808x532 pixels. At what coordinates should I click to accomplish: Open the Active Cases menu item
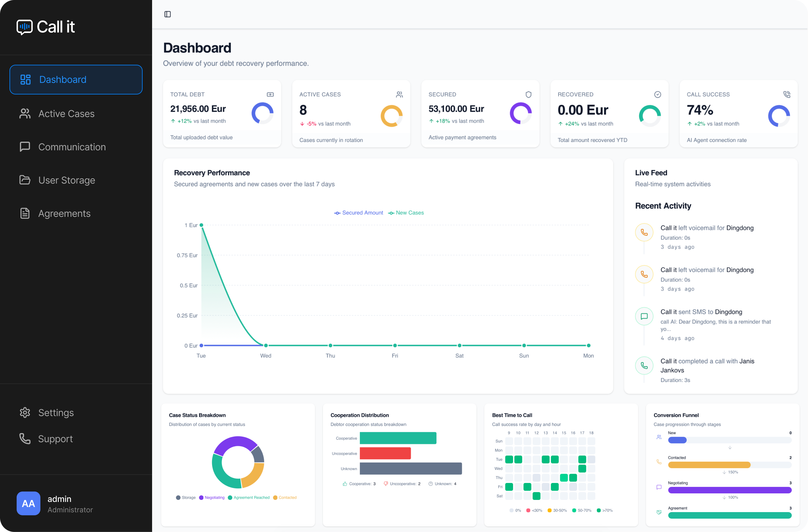click(x=66, y=114)
